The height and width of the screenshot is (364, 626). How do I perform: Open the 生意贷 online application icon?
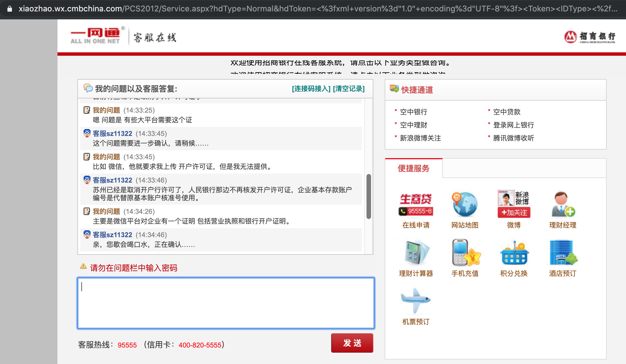[x=416, y=204]
